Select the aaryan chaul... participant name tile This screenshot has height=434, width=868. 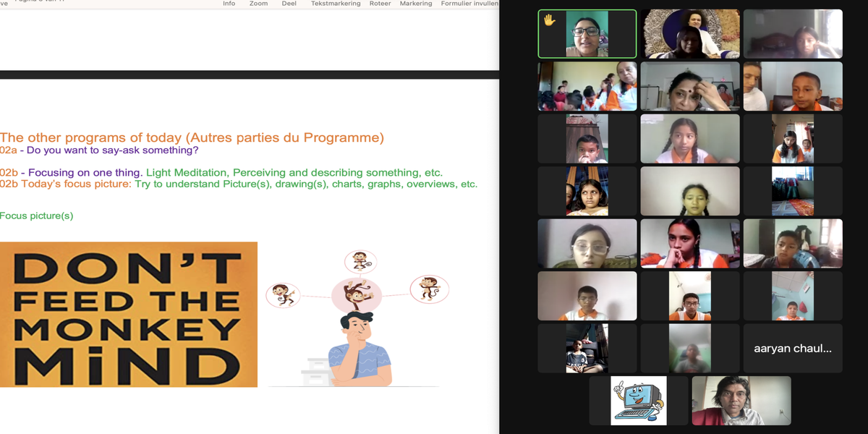tap(793, 348)
